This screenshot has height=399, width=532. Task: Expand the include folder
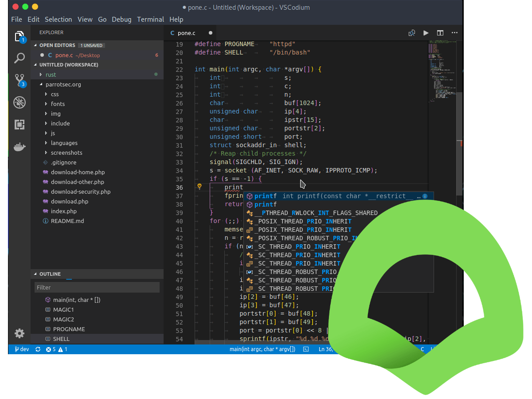pos(97,123)
